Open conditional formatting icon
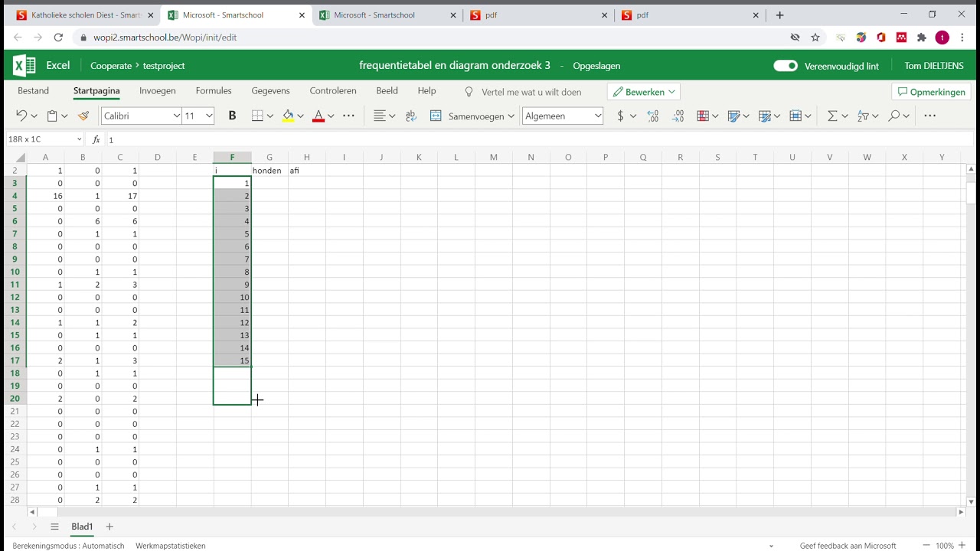 pyautogui.click(x=703, y=116)
